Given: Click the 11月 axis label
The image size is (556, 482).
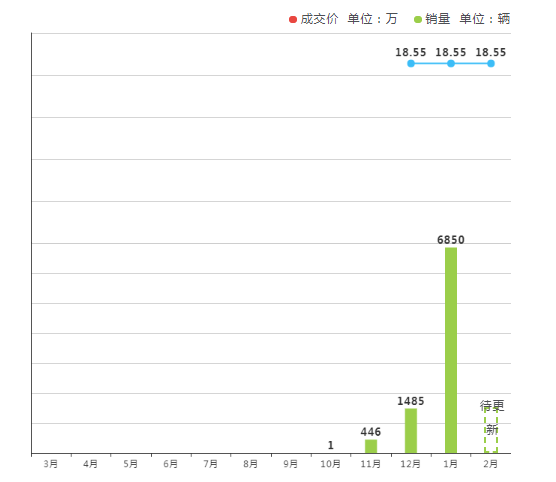Looking at the screenshot, I should click(x=371, y=464).
